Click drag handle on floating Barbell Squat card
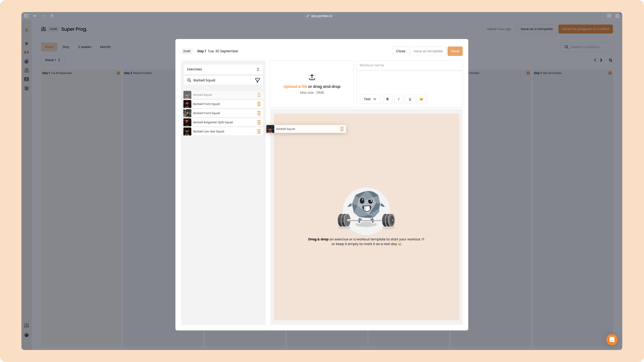 [342, 129]
